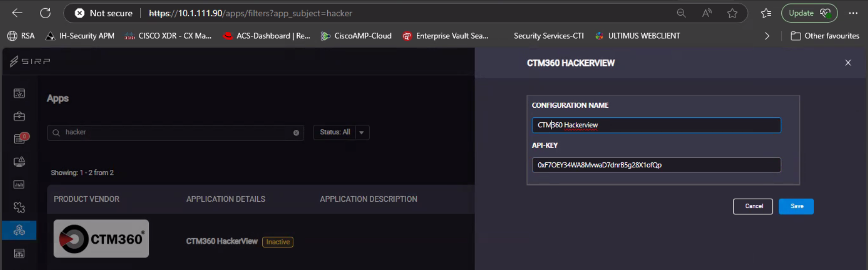Select the highlighted Apps cubes sidebar icon

point(19,230)
